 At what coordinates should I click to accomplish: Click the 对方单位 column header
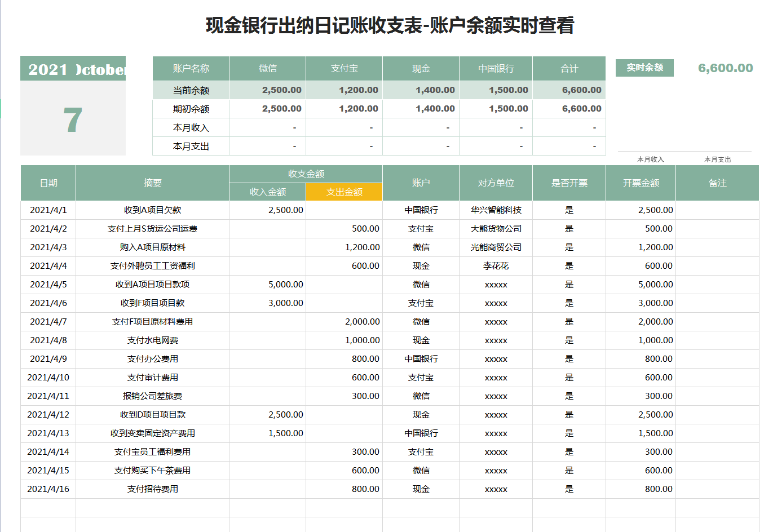pos(496,183)
